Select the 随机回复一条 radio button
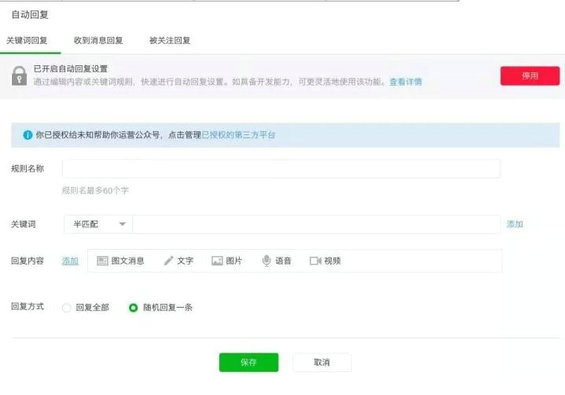The image size is (565, 395). 133,308
